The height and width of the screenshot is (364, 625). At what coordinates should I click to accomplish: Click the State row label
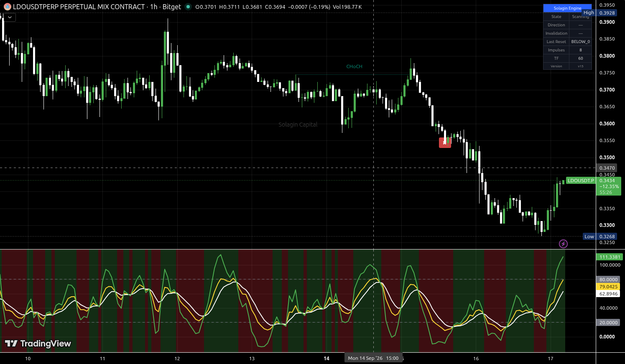[556, 17]
